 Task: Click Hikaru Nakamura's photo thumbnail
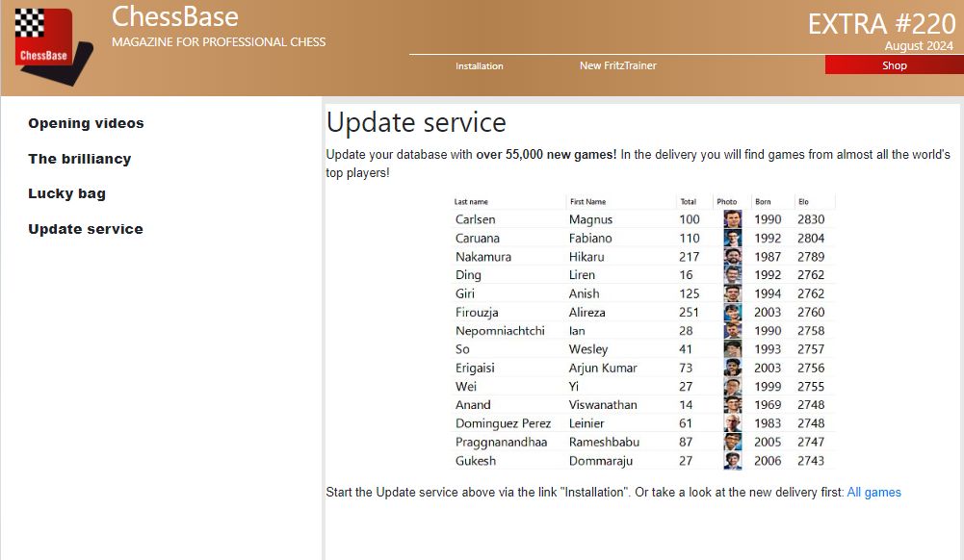(732, 256)
